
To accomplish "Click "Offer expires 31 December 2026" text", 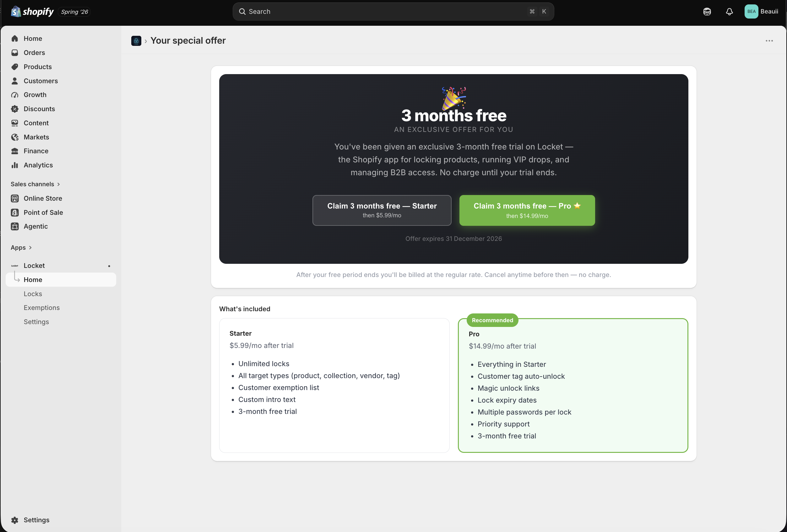I will click(x=453, y=239).
